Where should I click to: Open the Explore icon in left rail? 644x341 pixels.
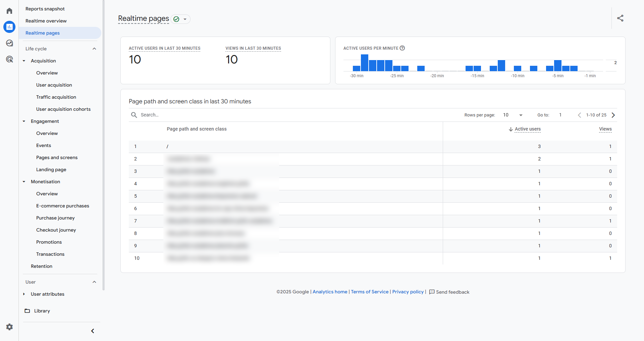click(x=9, y=43)
